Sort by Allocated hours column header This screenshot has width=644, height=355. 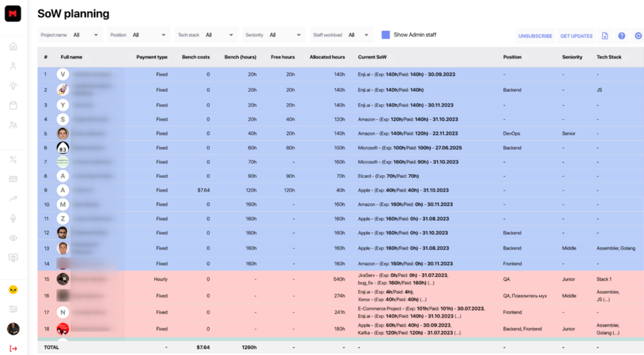click(x=327, y=57)
